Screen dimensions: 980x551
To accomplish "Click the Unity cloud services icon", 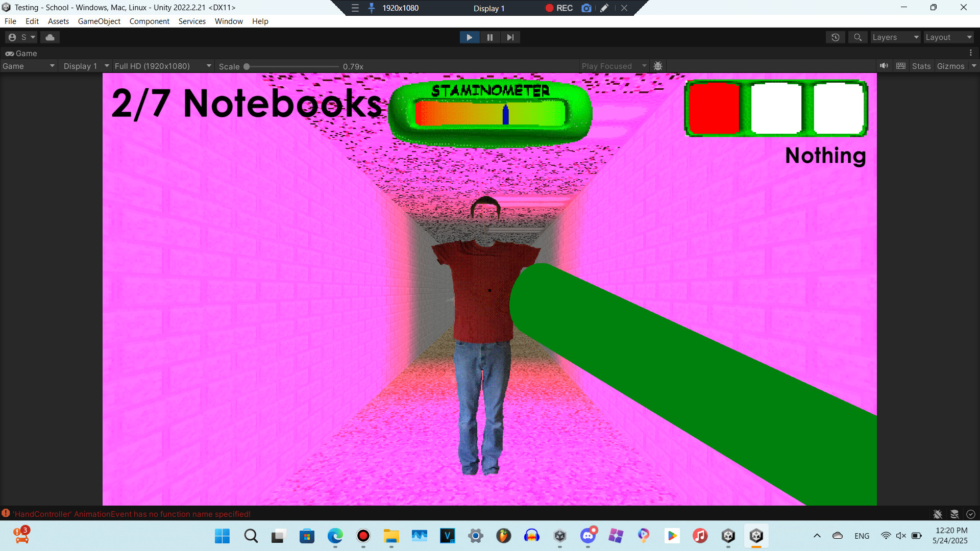I will (x=50, y=37).
